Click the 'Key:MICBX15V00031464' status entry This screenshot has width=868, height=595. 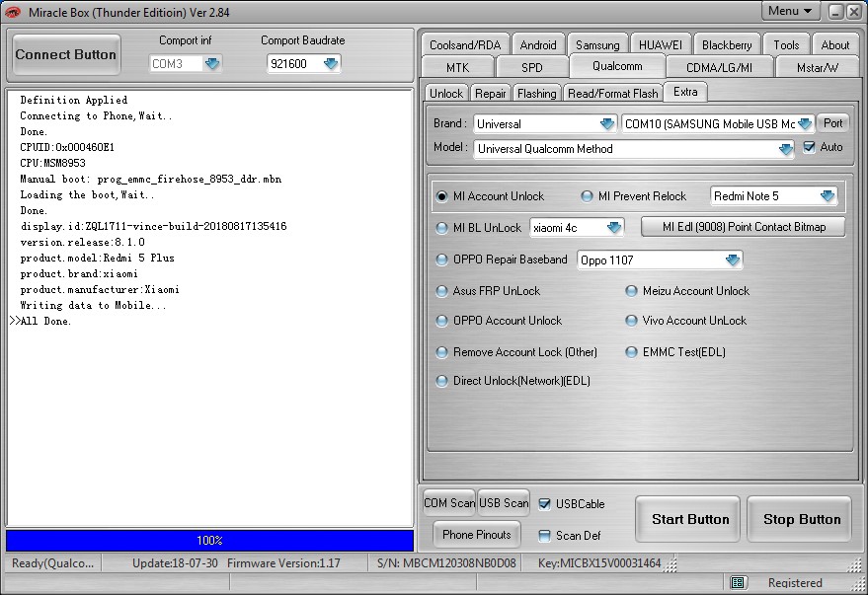pyautogui.click(x=599, y=562)
